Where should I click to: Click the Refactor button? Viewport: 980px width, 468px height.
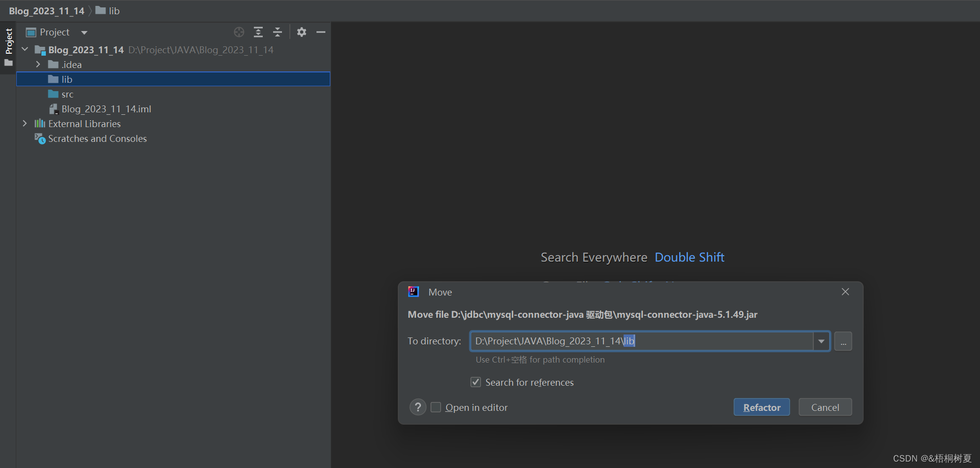click(762, 407)
